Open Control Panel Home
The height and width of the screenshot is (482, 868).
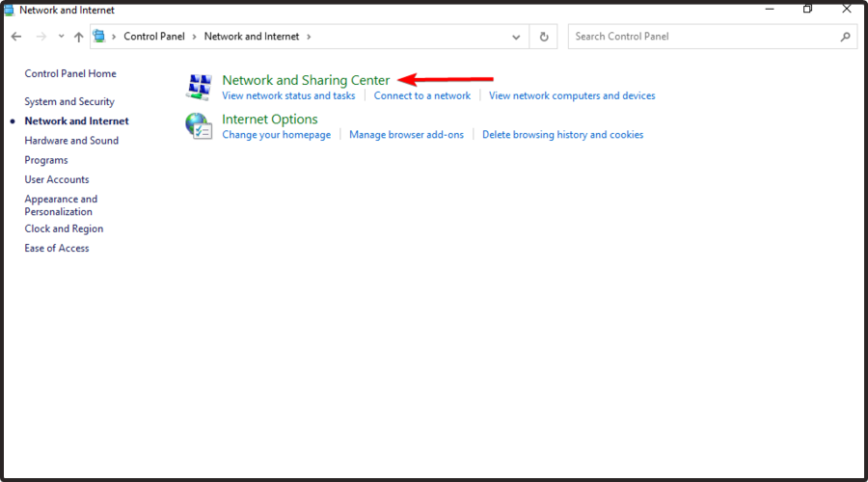[70, 73]
